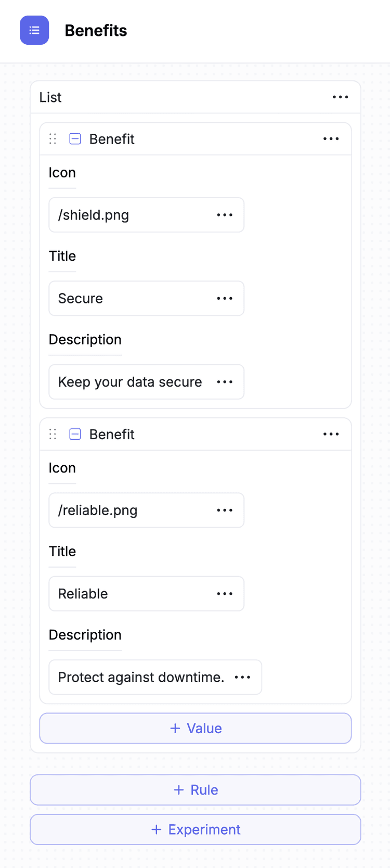Click the first Benefit drag handle

[x=52, y=139]
